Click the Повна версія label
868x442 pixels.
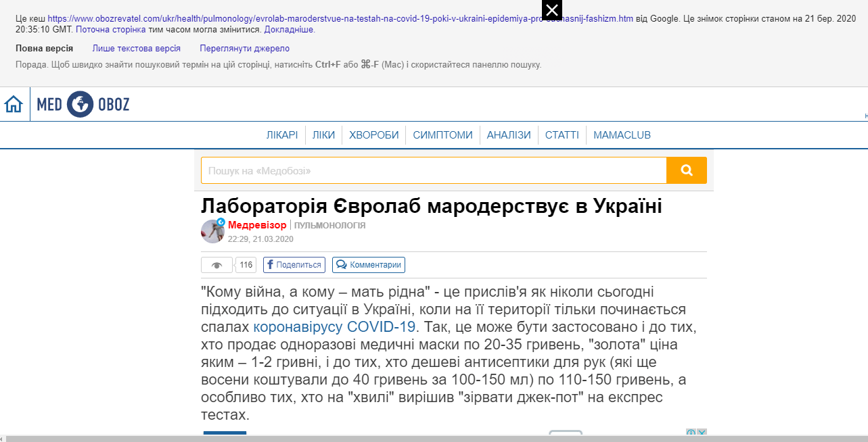tap(44, 49)
